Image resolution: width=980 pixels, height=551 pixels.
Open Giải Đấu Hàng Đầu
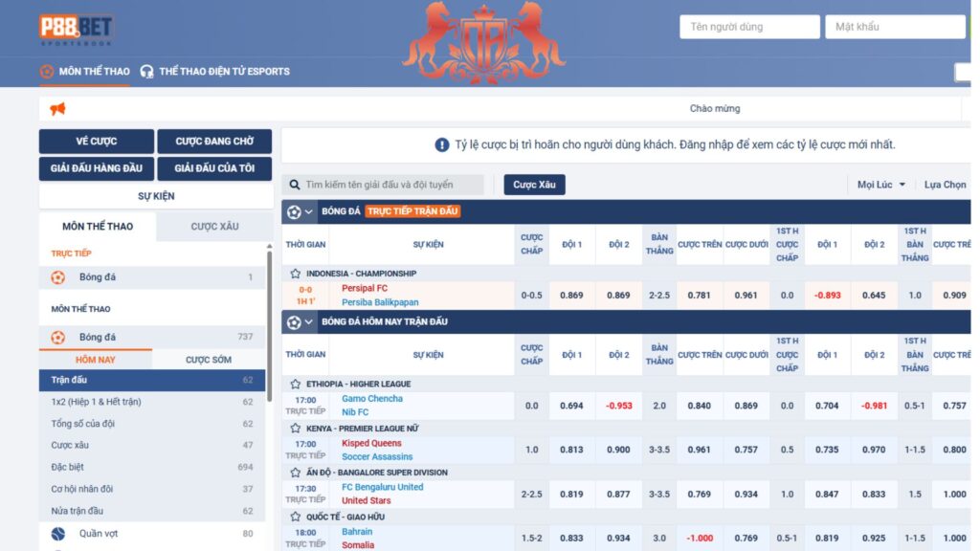click(x=96, y=168)
